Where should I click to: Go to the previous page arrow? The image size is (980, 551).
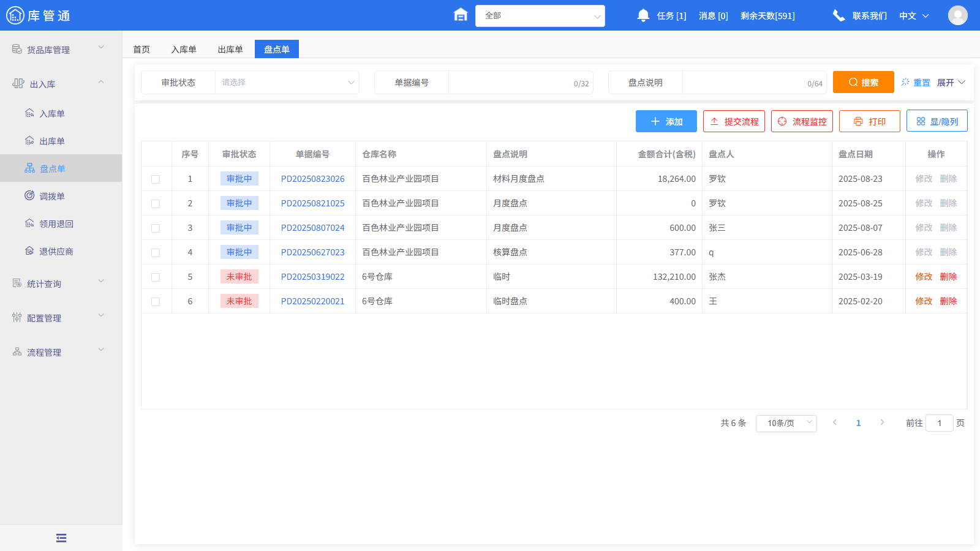[x=834, y=422]
